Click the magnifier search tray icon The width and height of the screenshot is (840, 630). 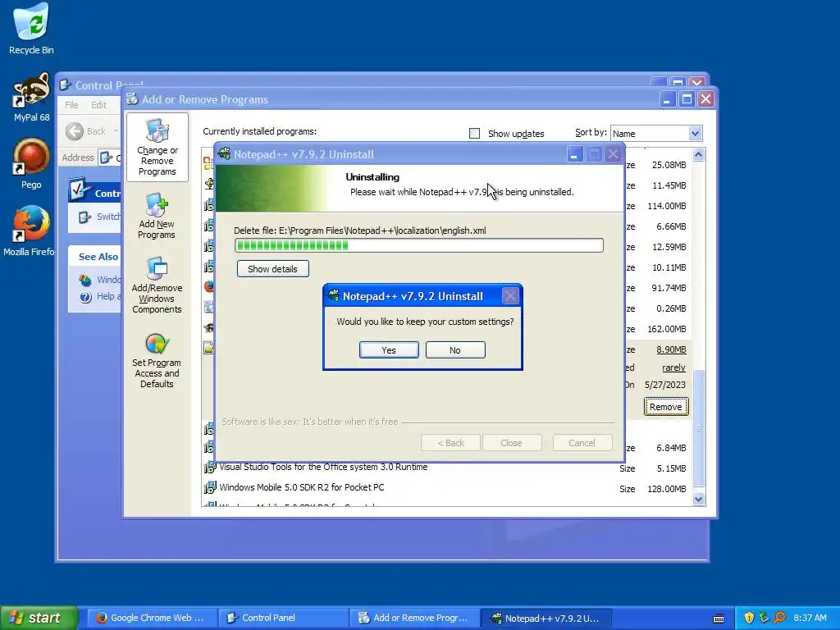click(x=779, y=618)
